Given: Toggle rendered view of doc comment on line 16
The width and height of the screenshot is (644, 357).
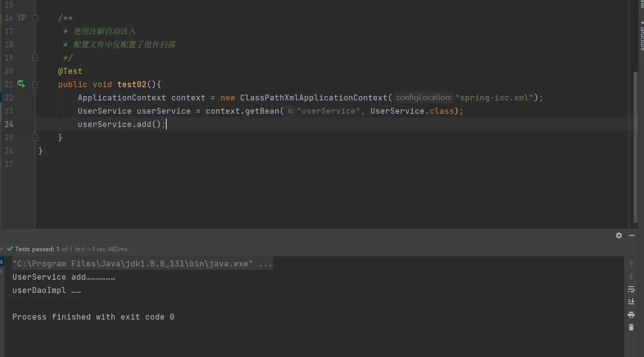Looking at the screenshot, I should 23,18.
